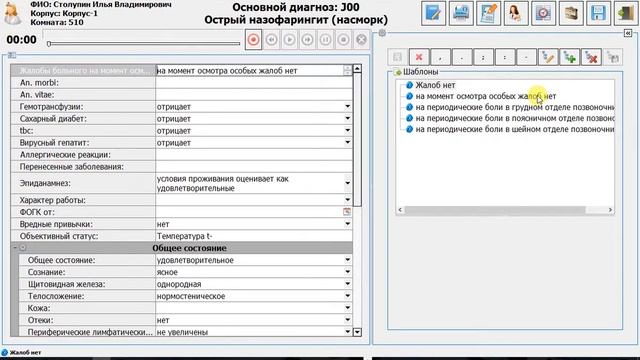Viewport: 640px width, 360px height.
Task: Click the stop playback button
Action: pos(343,40)
